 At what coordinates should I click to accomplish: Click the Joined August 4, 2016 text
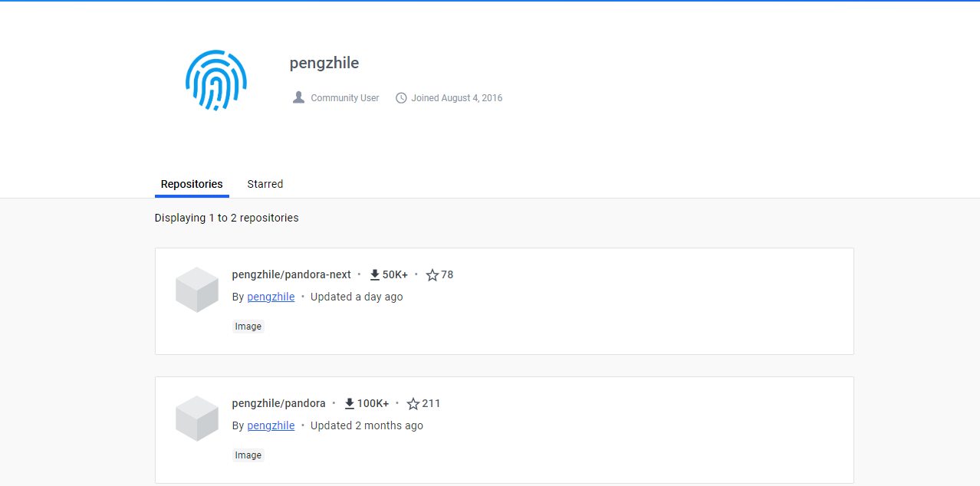[x=455, y=97]
